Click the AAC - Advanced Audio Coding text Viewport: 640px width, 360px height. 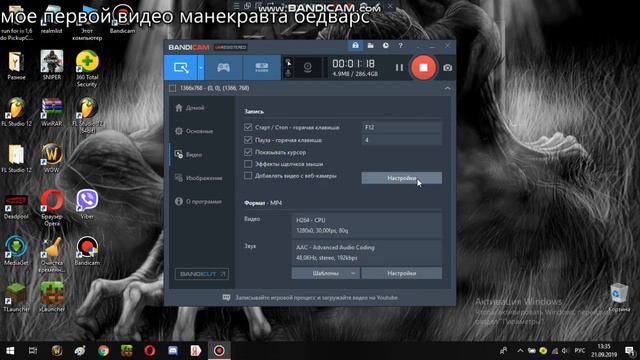click(x=335, y=247)
